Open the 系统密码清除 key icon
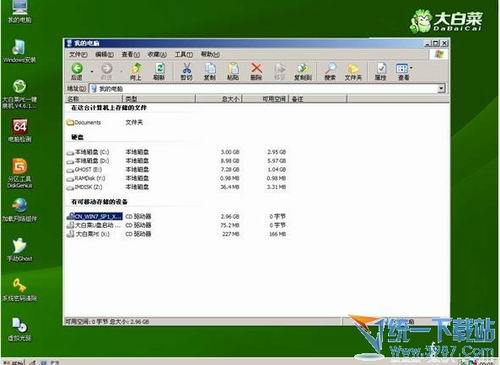Image resolution: width=500 pixels, height=365 pixels. click(x=19, y=289)
